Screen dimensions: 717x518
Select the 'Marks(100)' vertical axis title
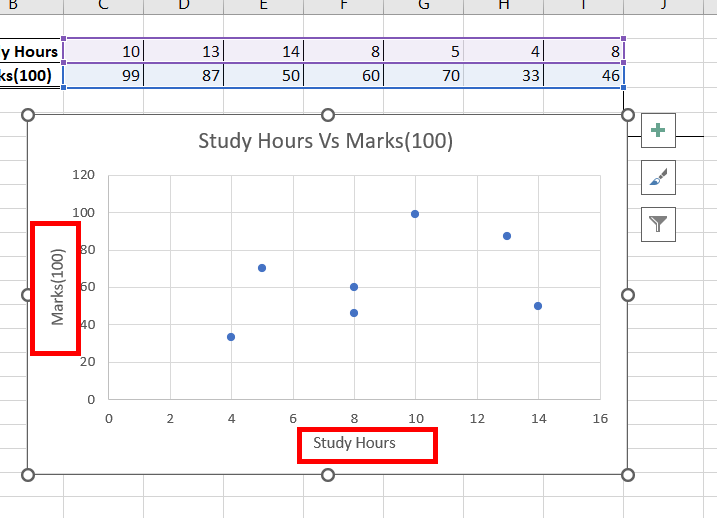pos(58,287)
